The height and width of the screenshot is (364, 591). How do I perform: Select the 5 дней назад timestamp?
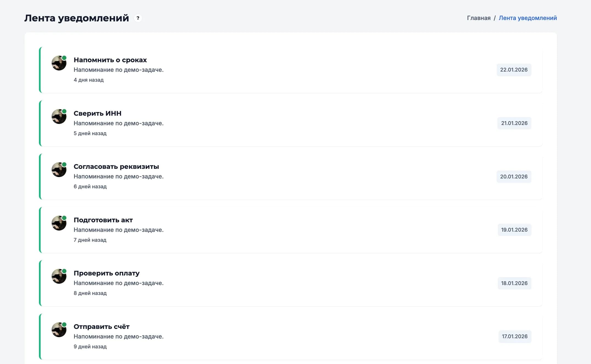90,133
